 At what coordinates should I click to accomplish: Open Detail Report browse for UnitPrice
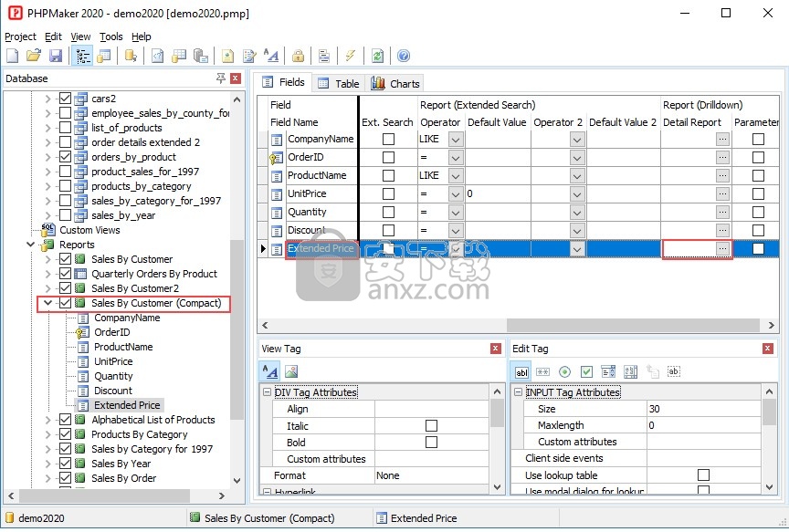(x=722, y=193)
